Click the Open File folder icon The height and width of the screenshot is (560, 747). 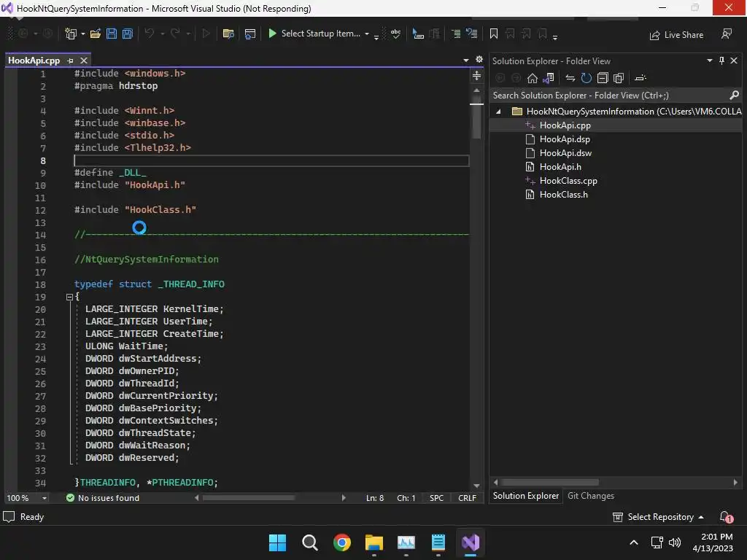click(96, 34)
